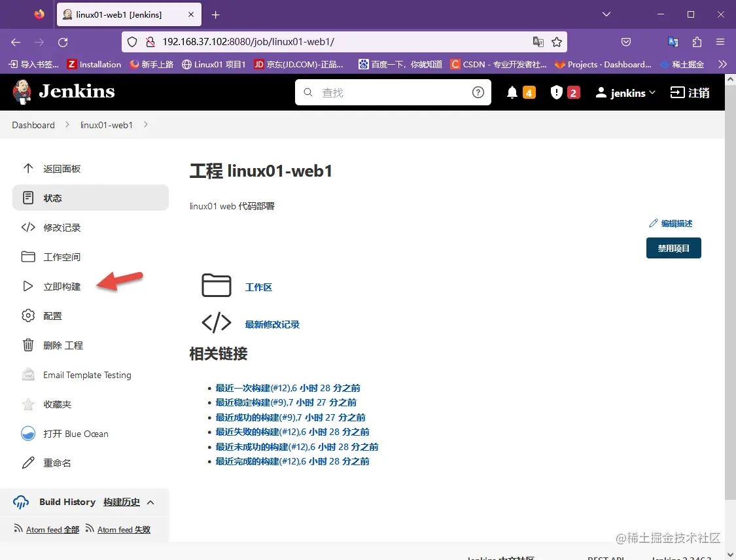The image size is (736, 560).
Task: Open the notifications bell icon
Action: coord(512,92)
